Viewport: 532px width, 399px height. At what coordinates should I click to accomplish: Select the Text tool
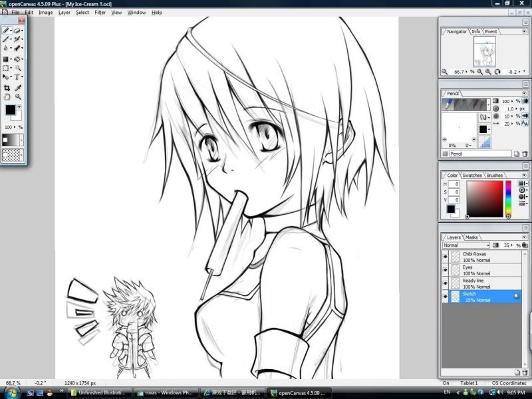(x=17, y=77)
